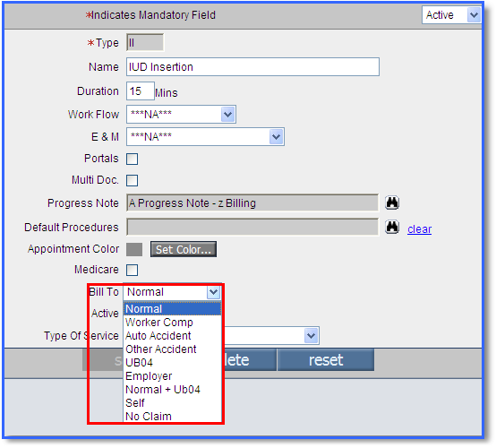Image resolution: width=496 pixels, height=448 pixels.
Task: Tick the Portals checkbox
Action: point(132,159)
